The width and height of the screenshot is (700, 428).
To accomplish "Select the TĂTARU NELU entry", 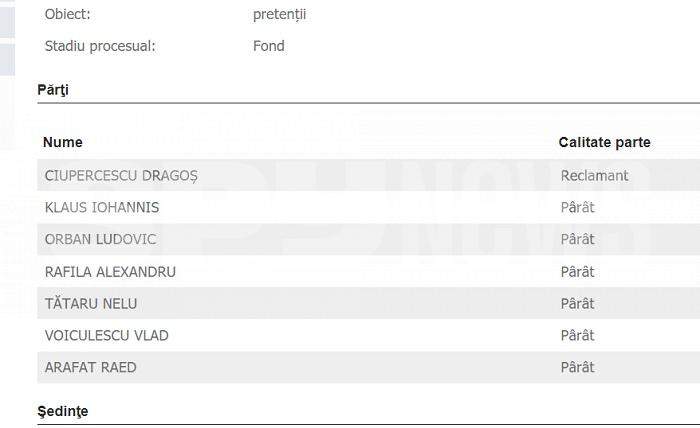I will 91,303.
